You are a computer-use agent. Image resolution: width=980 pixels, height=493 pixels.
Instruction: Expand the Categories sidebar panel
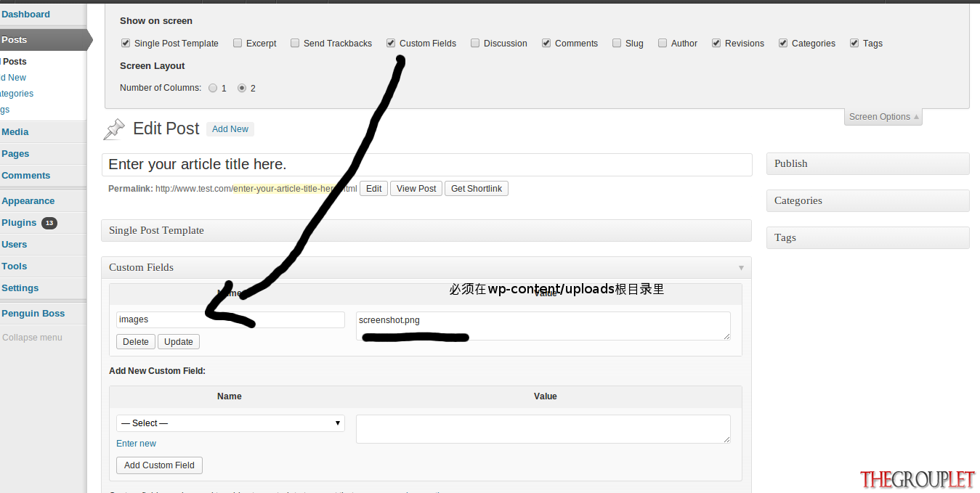[x=867, y=200]
